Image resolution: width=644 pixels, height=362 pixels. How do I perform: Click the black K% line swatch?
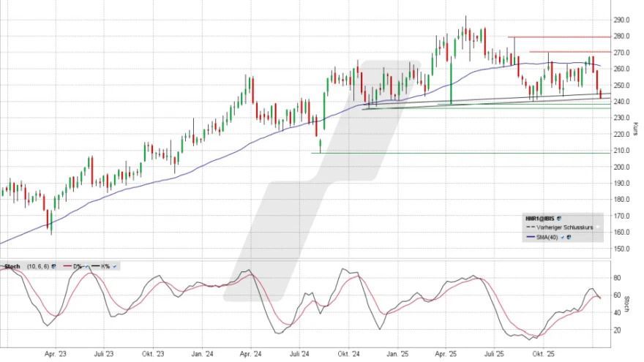(x=97, y=265)
